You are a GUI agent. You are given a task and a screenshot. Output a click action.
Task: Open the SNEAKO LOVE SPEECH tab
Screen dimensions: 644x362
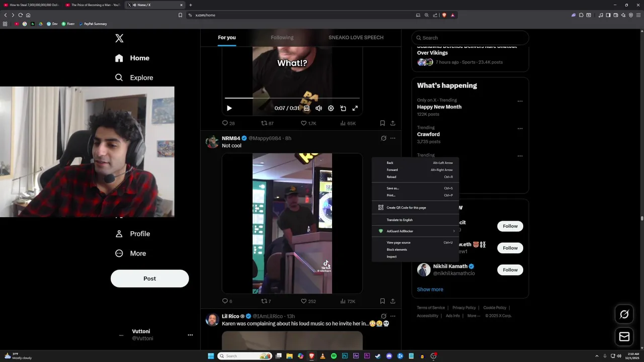(x=356, y=37)
